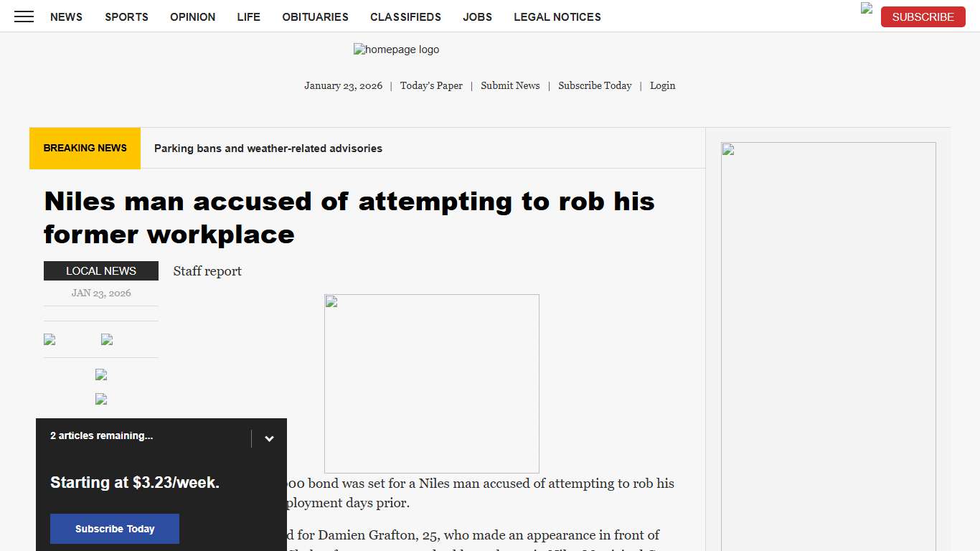Open the OBITUARIES section
Image resolution: width=980 pixels, height=551 pixels.
click(x=315, y=17)
